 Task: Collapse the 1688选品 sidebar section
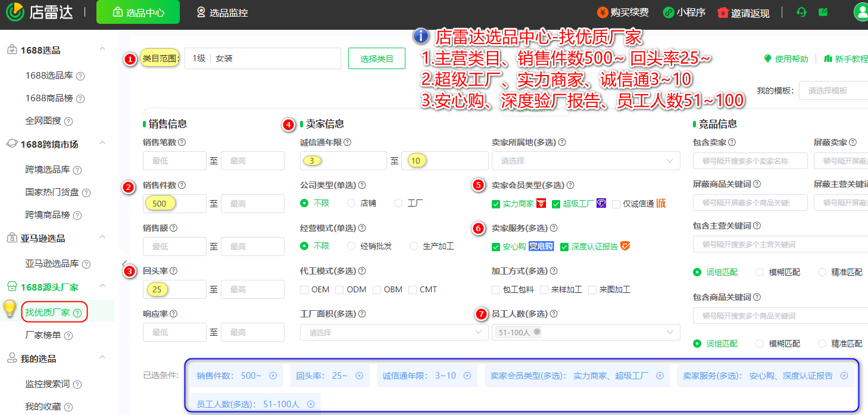[102, 50]
